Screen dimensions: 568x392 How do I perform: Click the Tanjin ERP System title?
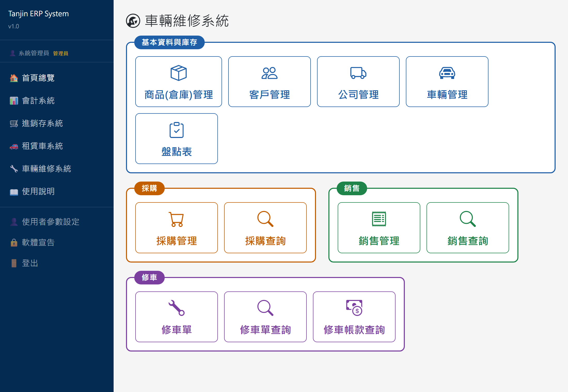[x=38, y=14]
